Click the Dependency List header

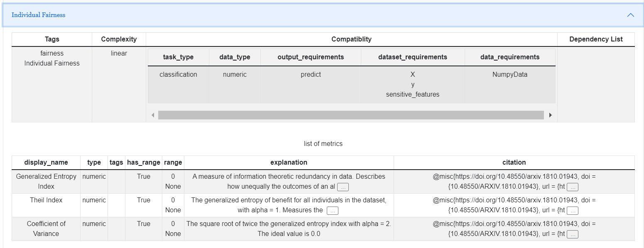pos(596,39)
